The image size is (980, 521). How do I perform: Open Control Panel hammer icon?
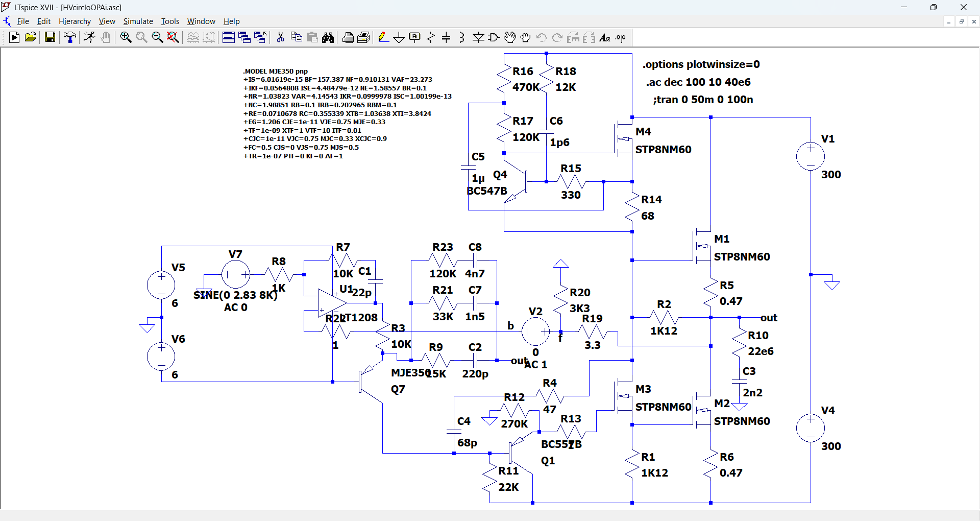70,37
